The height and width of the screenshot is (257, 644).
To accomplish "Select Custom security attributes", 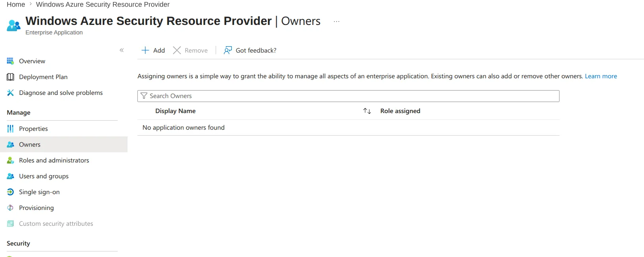I will click(56, 223).
